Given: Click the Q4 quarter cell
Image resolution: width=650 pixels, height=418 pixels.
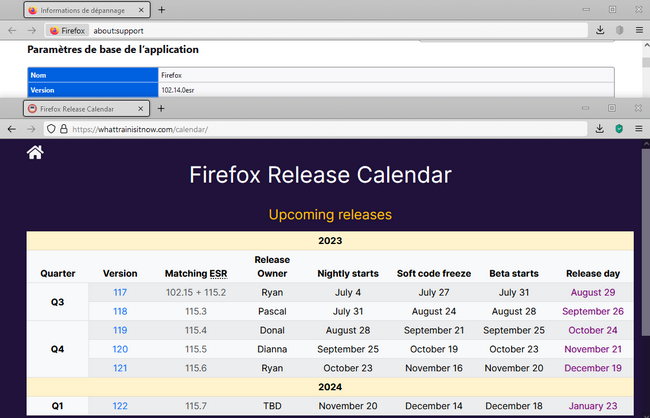Looking at the screenshot, I should pos(58,349).
